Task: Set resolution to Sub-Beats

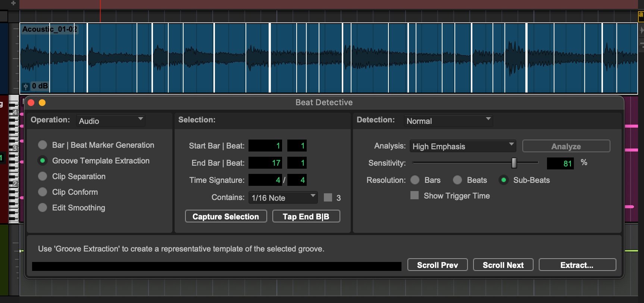Action: coord(504,180)
